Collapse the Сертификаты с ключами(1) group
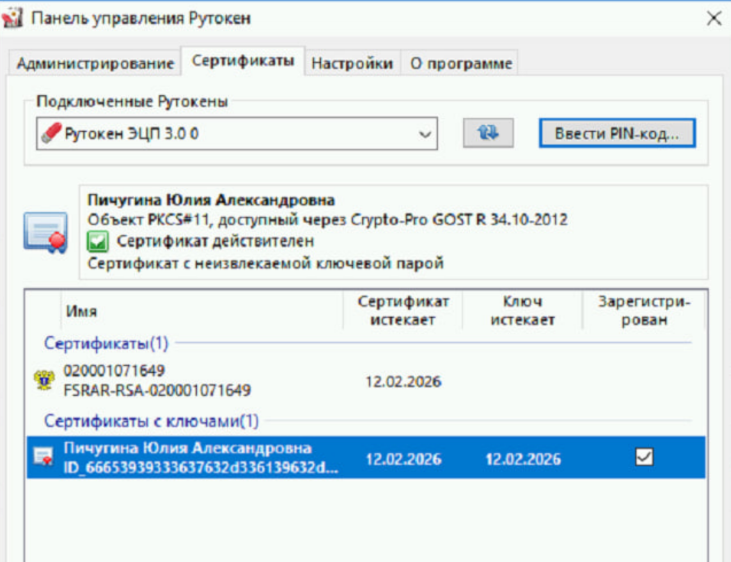 (150, 421)
